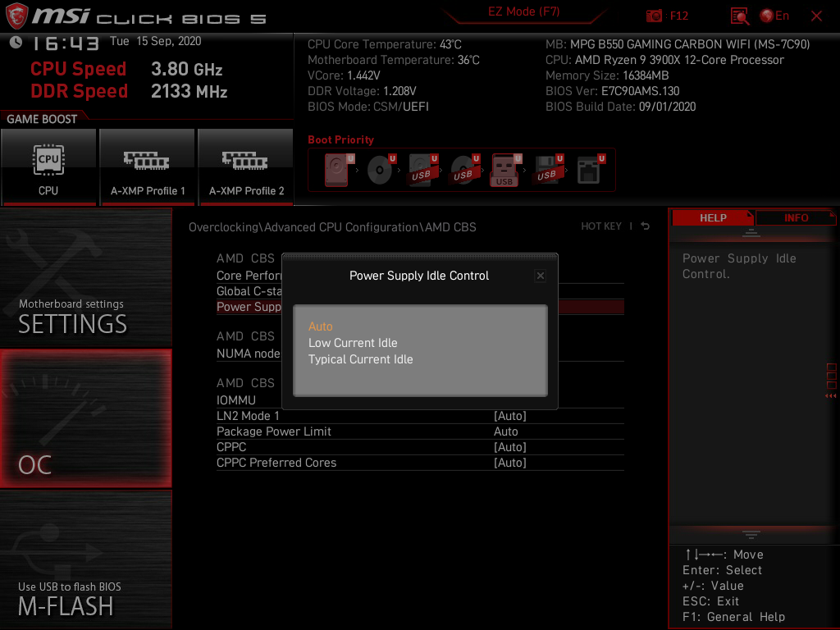Select the optical disc boot device icon

381,170
